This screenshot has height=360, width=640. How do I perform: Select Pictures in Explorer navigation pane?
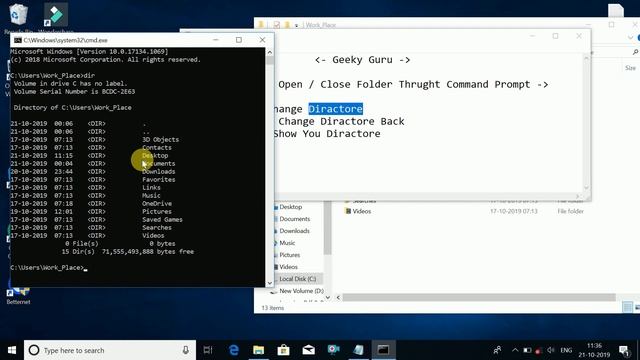(x=289, y=255)
